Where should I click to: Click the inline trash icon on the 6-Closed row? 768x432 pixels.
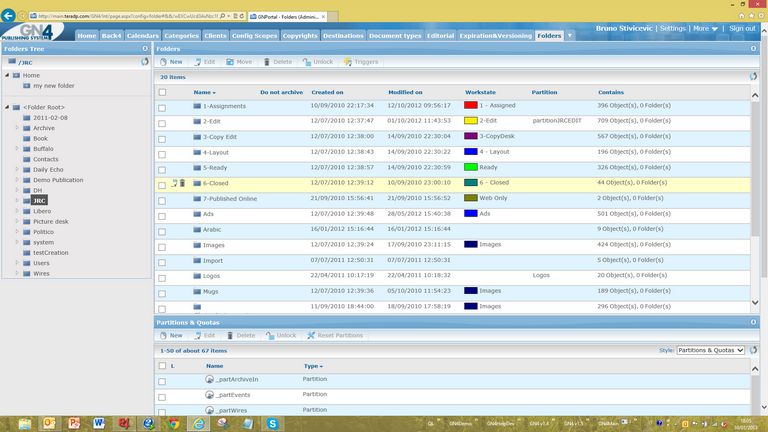[182, 183]
